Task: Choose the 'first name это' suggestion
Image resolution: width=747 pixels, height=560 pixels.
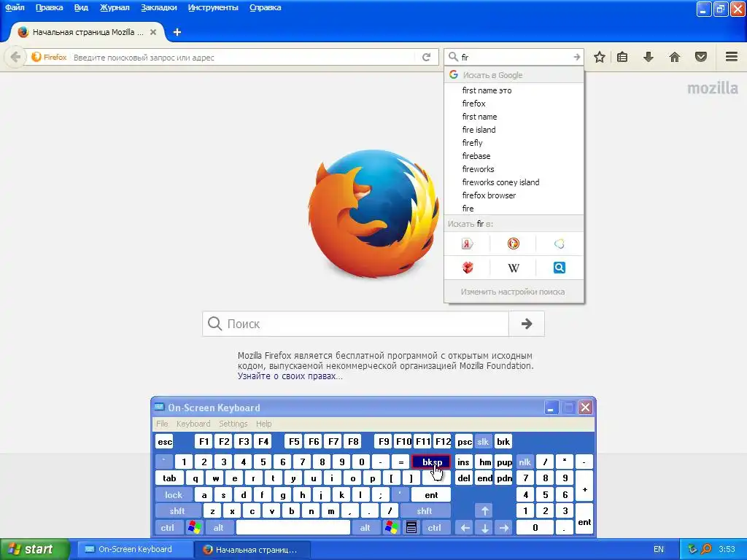Action: point(514,90)
